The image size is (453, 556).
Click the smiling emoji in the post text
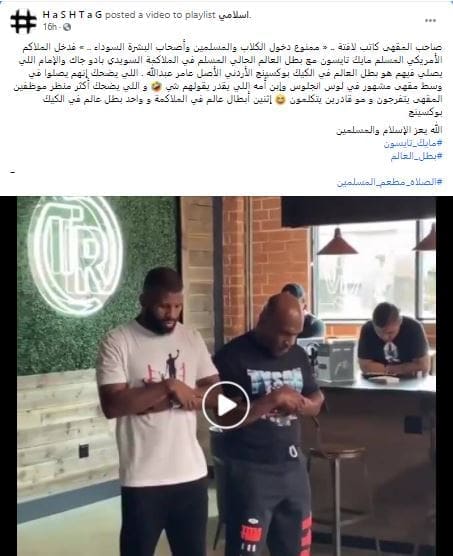(x=280, y=100)
